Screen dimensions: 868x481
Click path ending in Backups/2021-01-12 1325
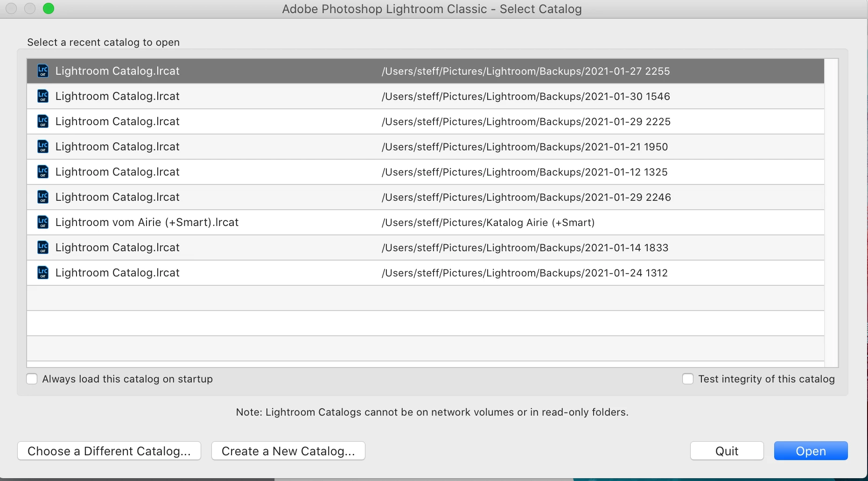(x=525, y=172)
